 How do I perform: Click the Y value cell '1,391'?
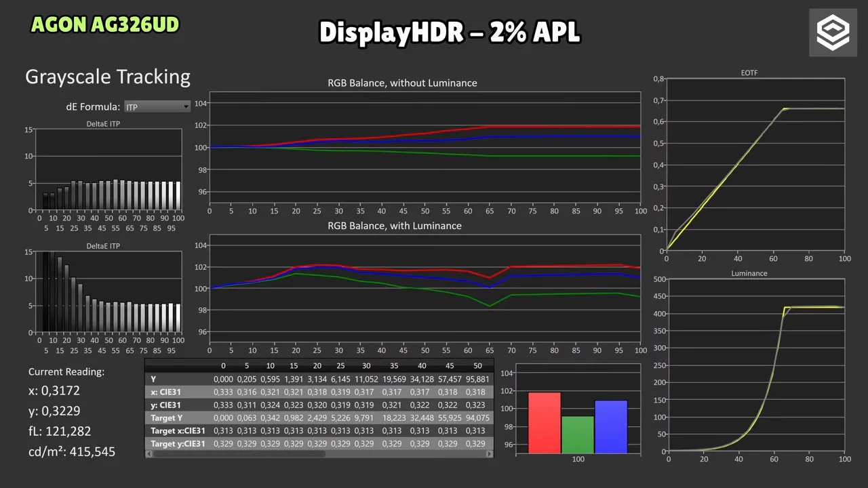pyautogui.click(x=294, y=380)
